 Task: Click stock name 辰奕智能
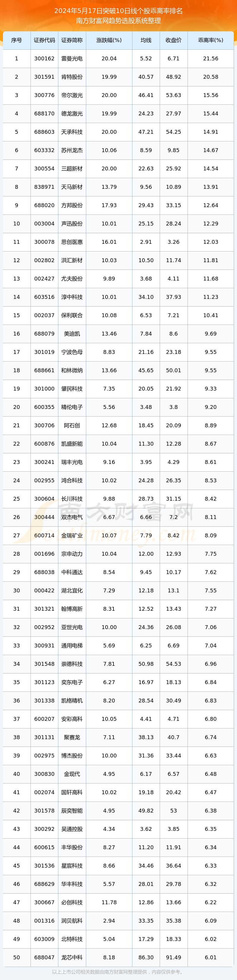72,810
